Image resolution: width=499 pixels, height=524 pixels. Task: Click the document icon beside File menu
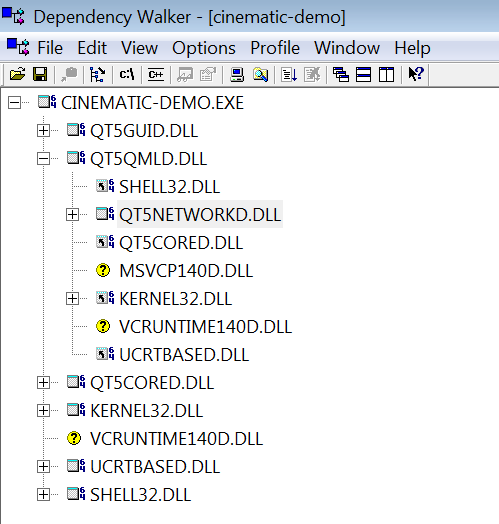coord(18,47)
